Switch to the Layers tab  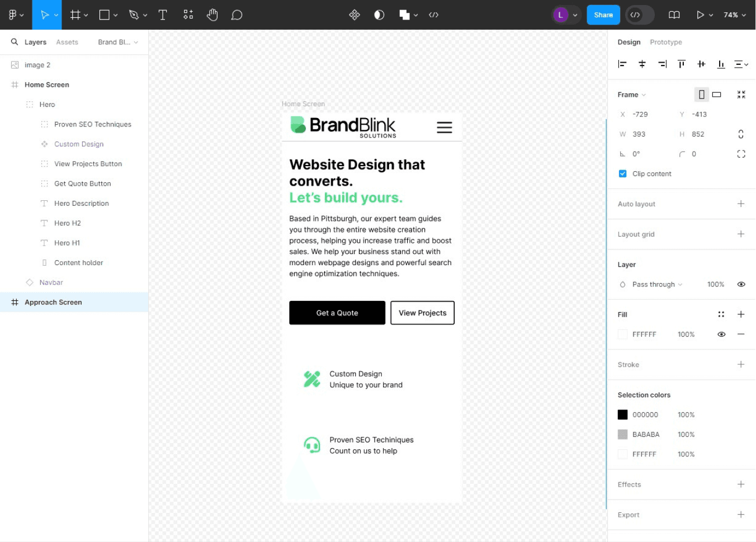pyautogui.click(x=35, y=42)
